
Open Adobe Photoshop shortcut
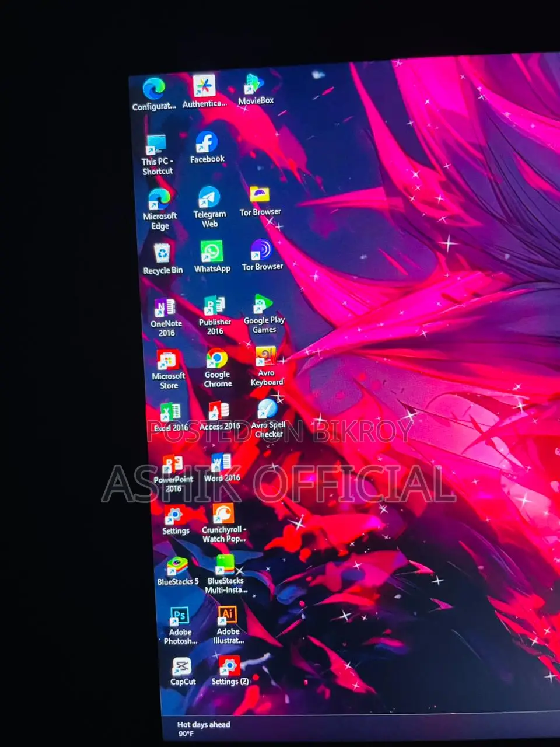tap(180, 626)
